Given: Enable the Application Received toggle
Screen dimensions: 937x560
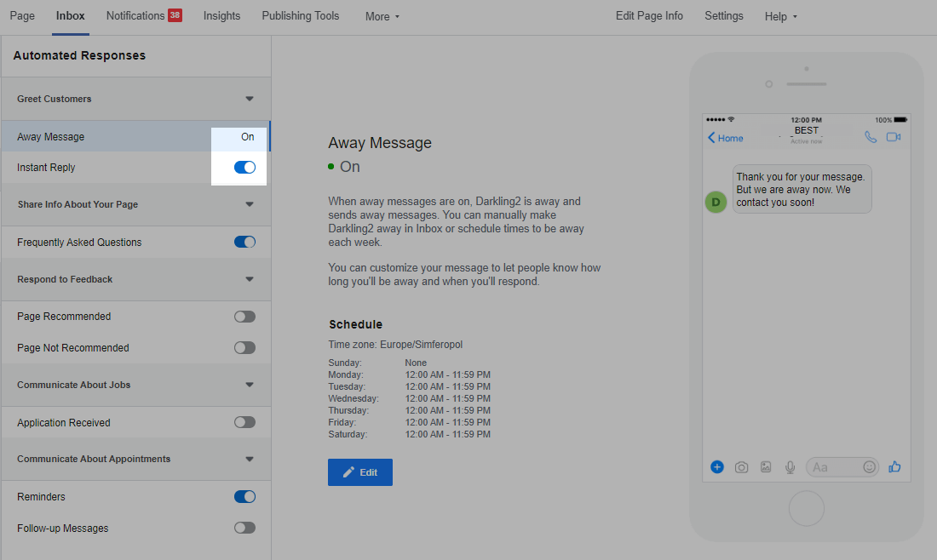Looking at the screenshot, I should click(x=244, y=423).
